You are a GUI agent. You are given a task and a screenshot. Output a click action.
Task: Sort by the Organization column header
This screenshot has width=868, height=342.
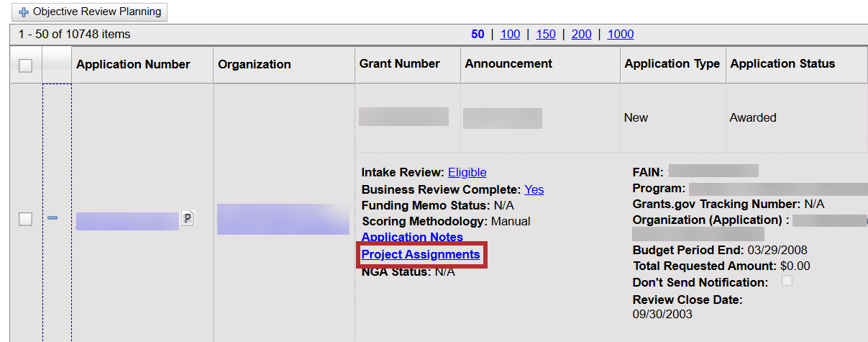click(255, 64)
